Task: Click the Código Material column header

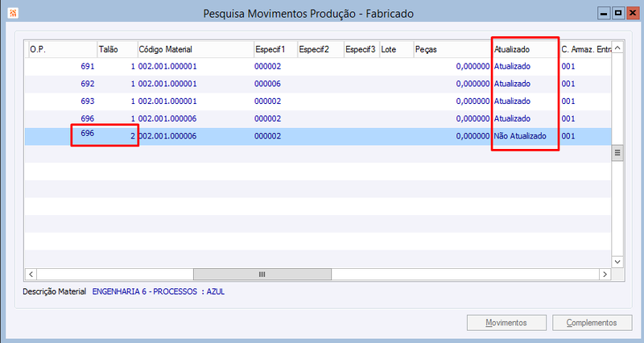Action: click(x=196, y=49)
